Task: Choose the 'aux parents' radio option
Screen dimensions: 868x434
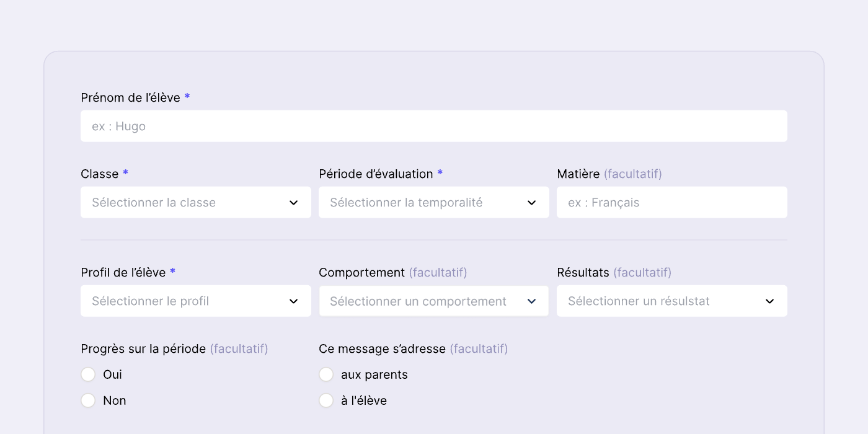Action: coord(326,374)
